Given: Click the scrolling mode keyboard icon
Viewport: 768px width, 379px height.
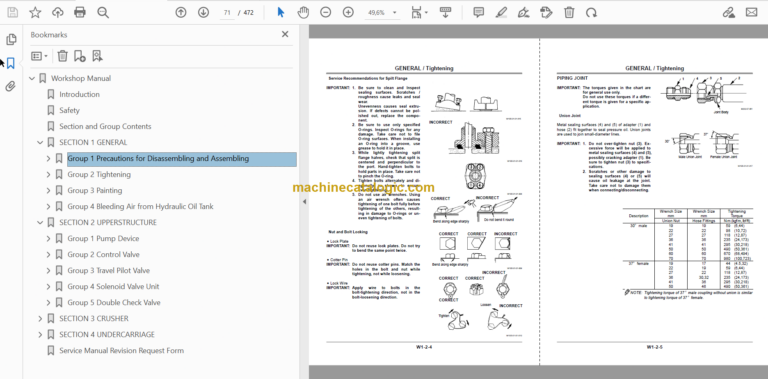Looking at the screenshot, I should pos(445,12).
